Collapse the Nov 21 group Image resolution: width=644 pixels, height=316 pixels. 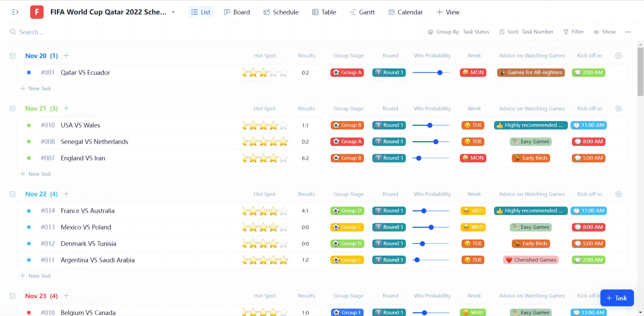coord(13,109)
